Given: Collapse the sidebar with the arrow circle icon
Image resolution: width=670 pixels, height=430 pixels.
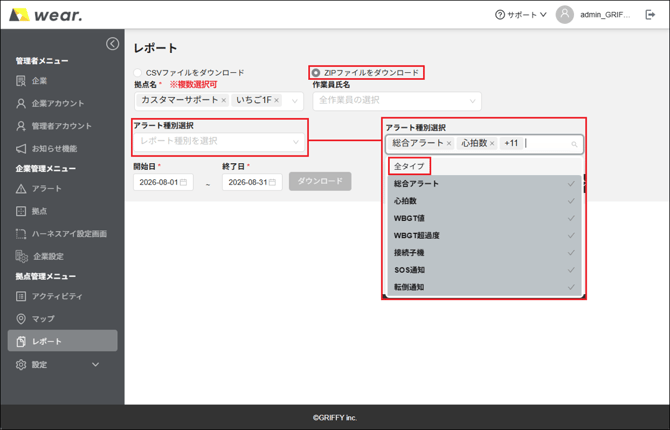Looking at the screenshot, I should pyautogui.click(x=112, y=44).
